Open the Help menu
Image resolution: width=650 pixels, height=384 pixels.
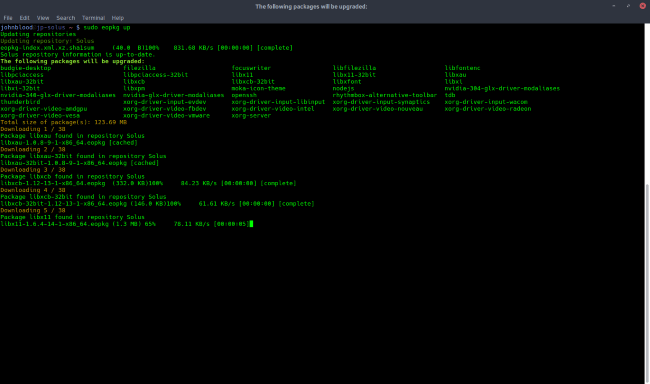(118, 18)
